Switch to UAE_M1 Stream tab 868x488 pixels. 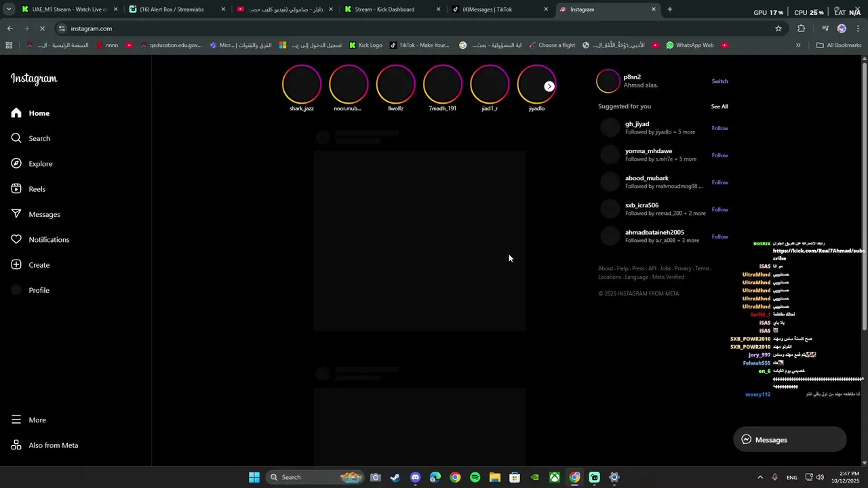[68, 9]
